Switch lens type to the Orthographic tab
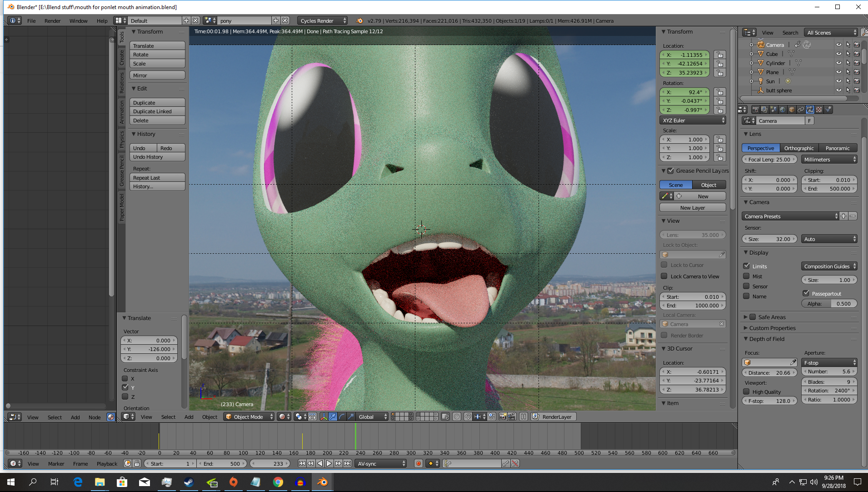 pyautogui.click(x=798, y=148)
